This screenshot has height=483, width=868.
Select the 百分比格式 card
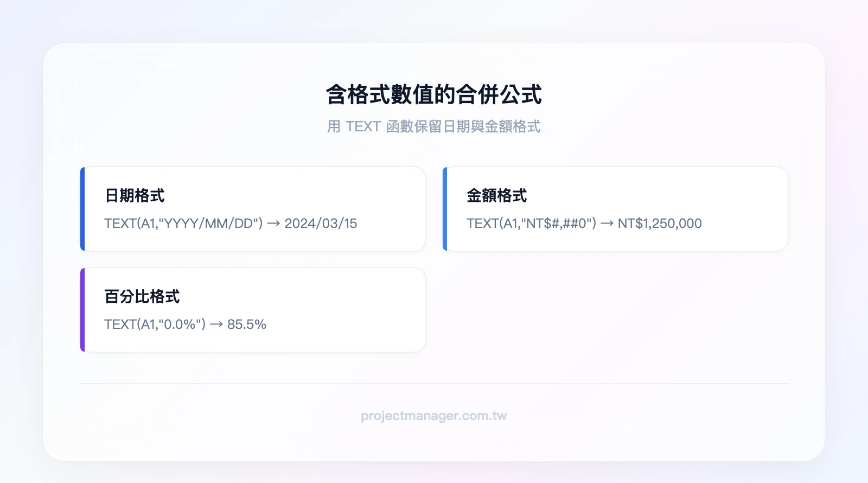click(x=253, y=310)
